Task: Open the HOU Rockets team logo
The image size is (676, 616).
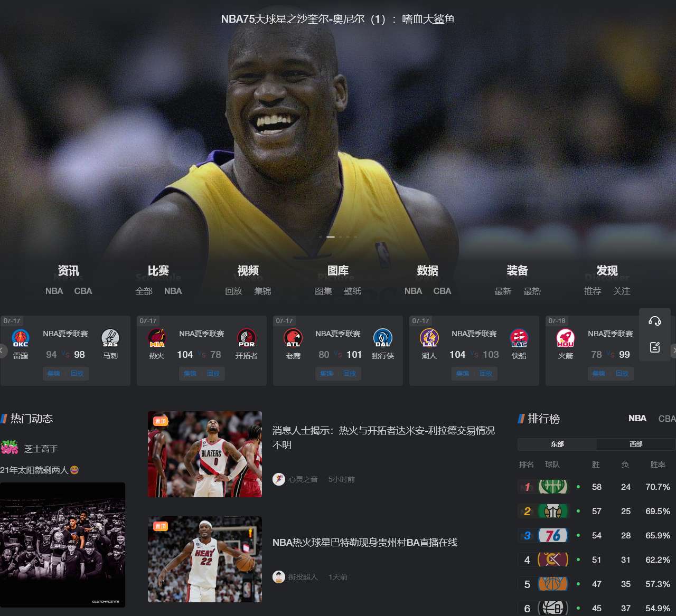Action: [x=566, y=338]
